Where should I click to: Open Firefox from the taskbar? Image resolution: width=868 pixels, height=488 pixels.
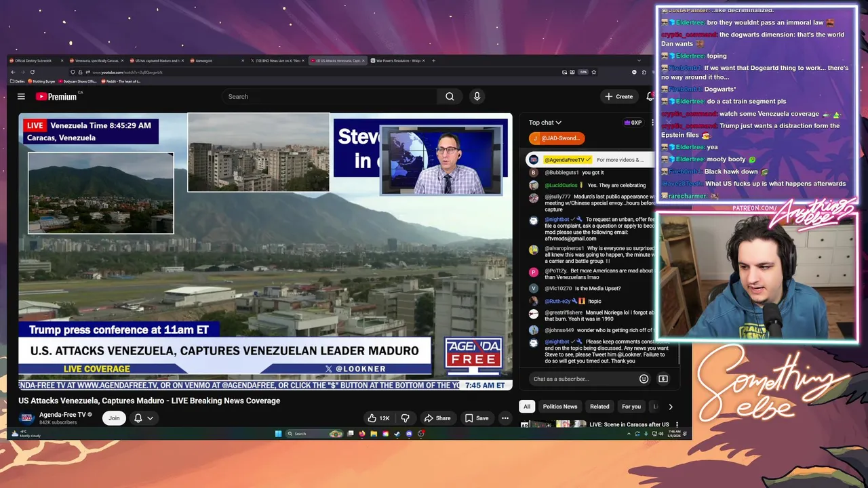point(362,434)
